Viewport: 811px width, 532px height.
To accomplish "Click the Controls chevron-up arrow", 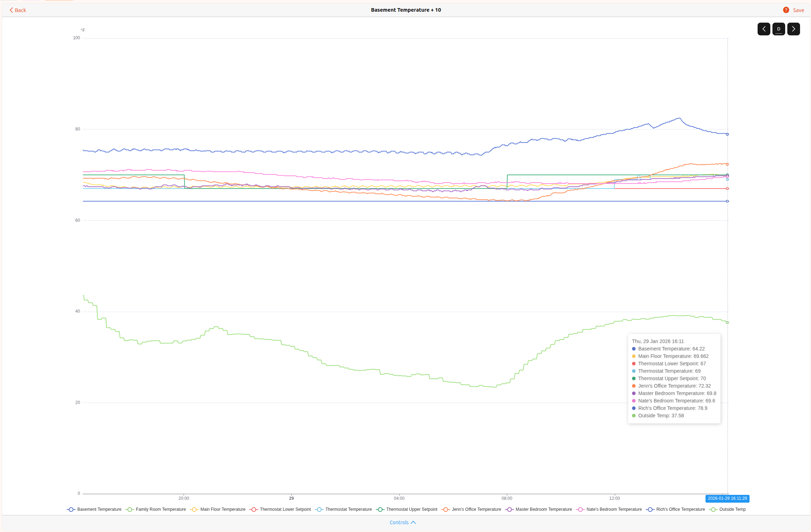I will pyautogui.click(x=413, y=522).
